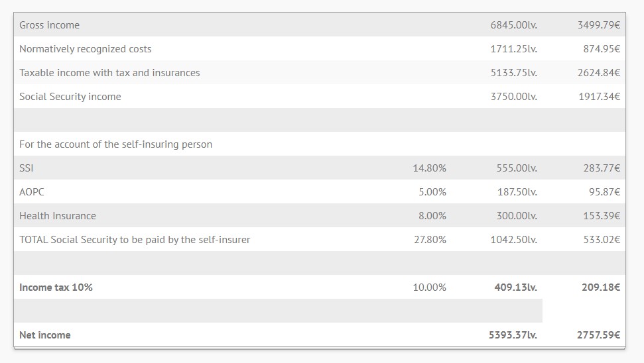
Task: Click the Social Security income label
Action: coord(70,97)
